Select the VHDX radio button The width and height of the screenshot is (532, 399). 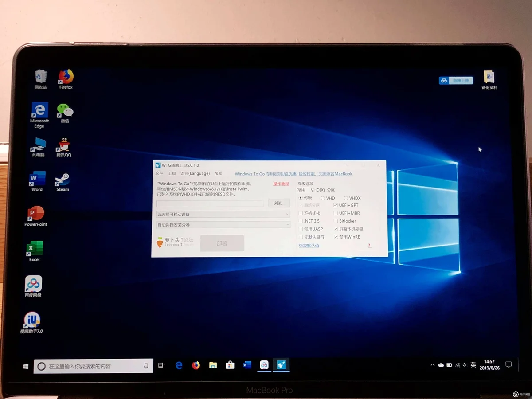point(346,198)
